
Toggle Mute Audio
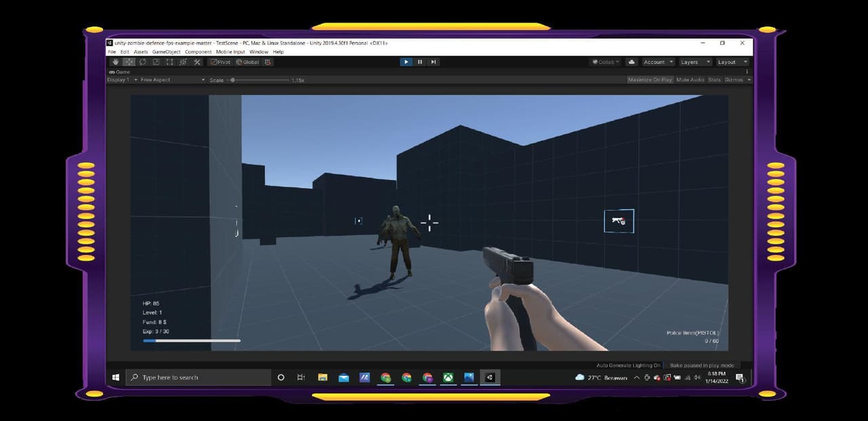(690, 80)
